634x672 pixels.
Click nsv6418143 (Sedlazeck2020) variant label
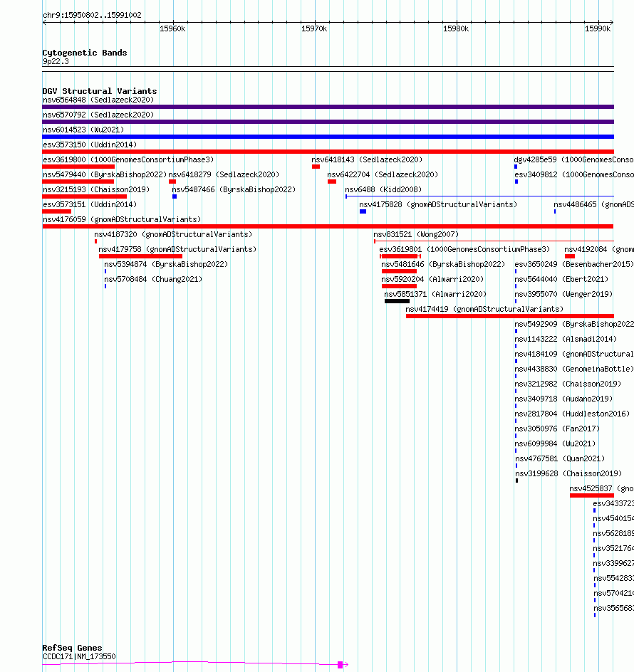[x=367, y=160]
